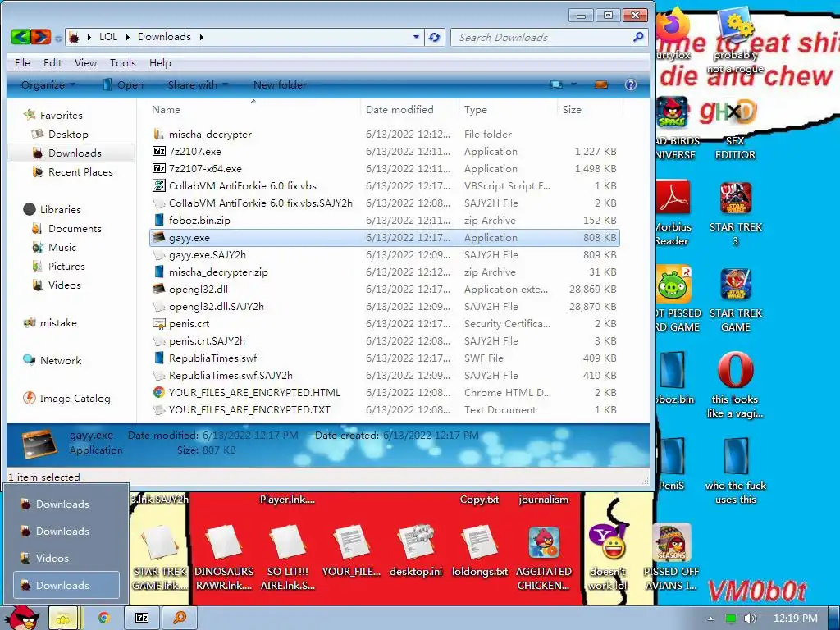Sort by the Date modified column header
840x630 pixels.
[x=410, y=109]
